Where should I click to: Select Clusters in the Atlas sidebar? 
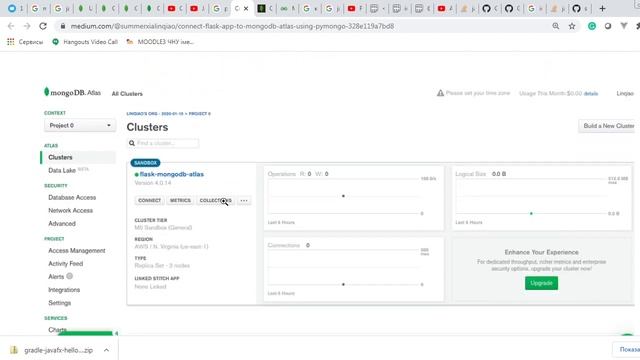[x=60, y=157]
